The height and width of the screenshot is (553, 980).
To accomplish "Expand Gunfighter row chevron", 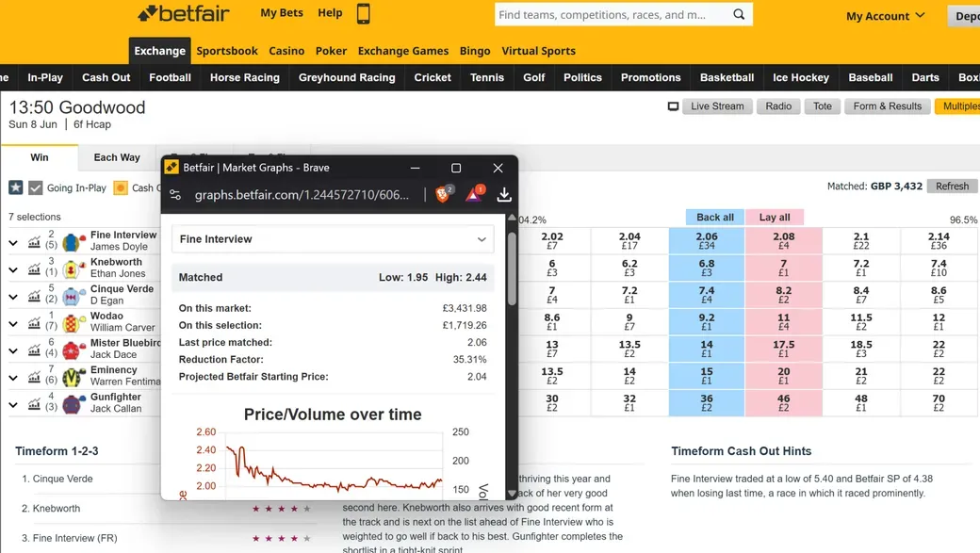I will coord(13,404).
